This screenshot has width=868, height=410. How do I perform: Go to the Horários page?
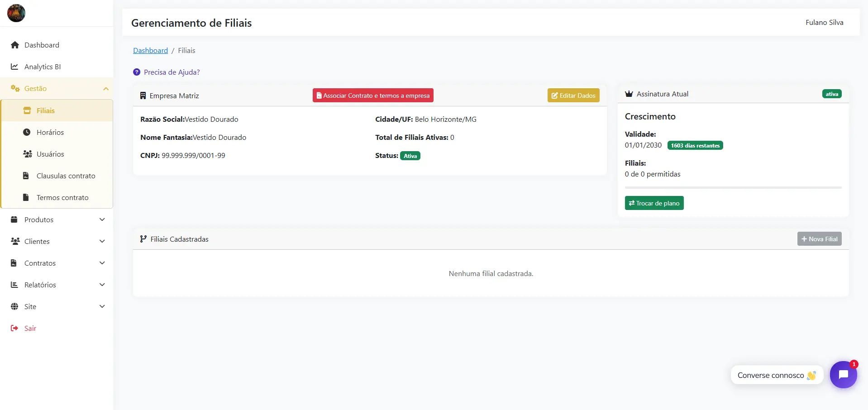[57, 132]
